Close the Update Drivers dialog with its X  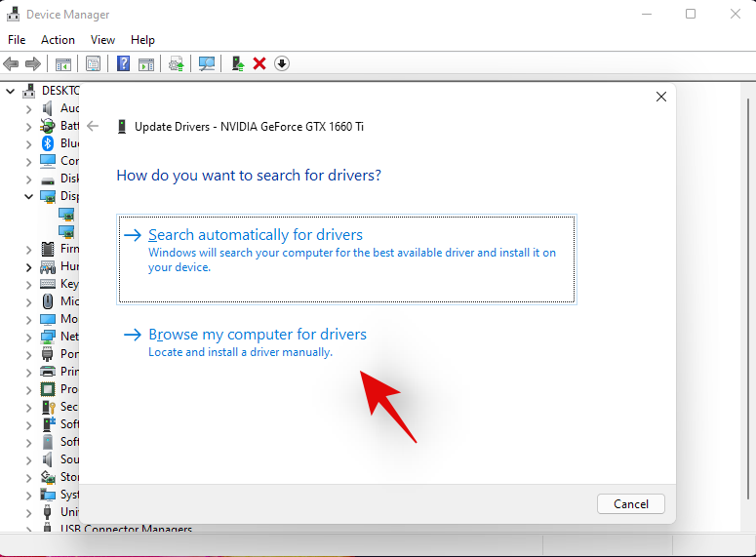point(661,97)
